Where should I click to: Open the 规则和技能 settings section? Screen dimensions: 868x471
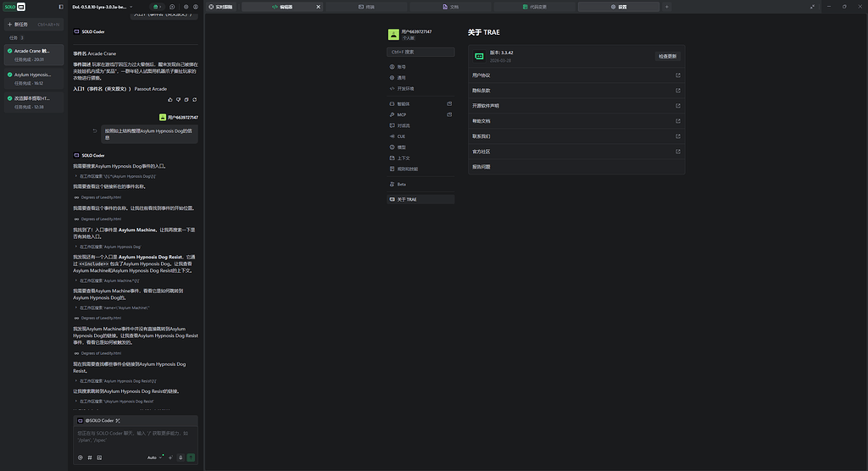pyautogui.click(x=420, y=169)
